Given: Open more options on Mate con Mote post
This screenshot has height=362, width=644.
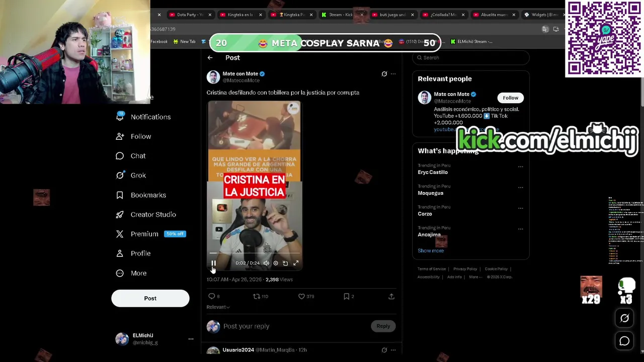Looking at the screenshot, I should [x=393, y=74].
